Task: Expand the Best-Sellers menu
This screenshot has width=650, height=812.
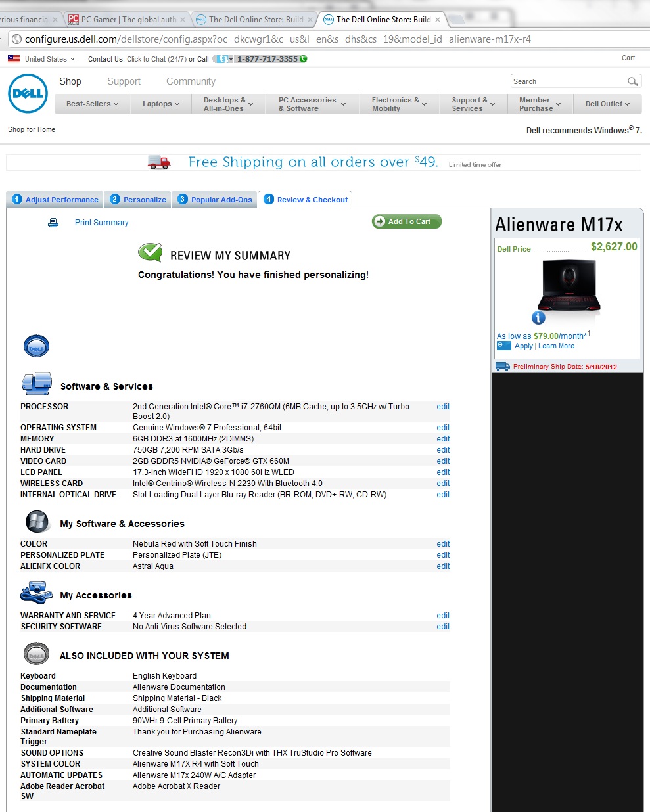Action: point(93,104)
